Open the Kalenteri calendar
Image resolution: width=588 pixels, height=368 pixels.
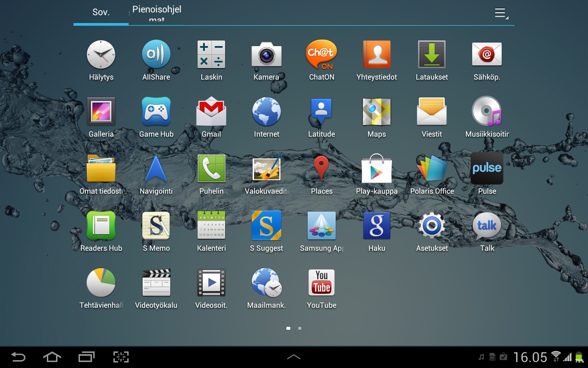point(211,226)
